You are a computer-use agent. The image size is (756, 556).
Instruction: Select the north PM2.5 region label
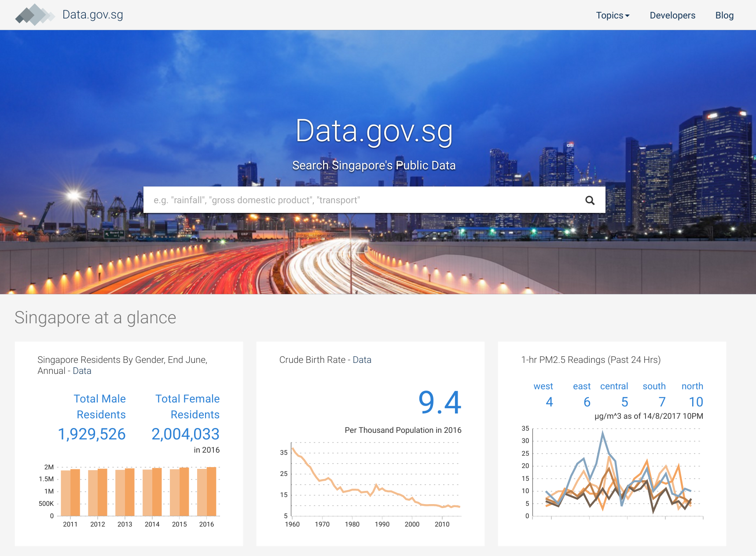pos(692,386)
